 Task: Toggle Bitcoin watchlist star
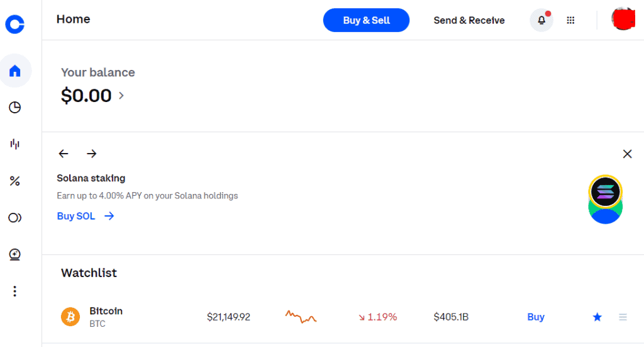(x=597, y=317)
